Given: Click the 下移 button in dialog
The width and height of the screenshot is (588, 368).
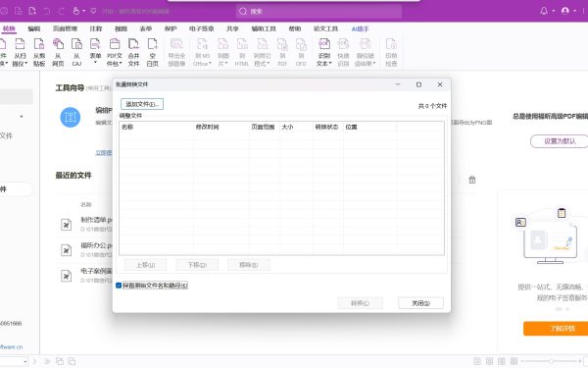Looking at the screenshot, I should click(197, 265).
